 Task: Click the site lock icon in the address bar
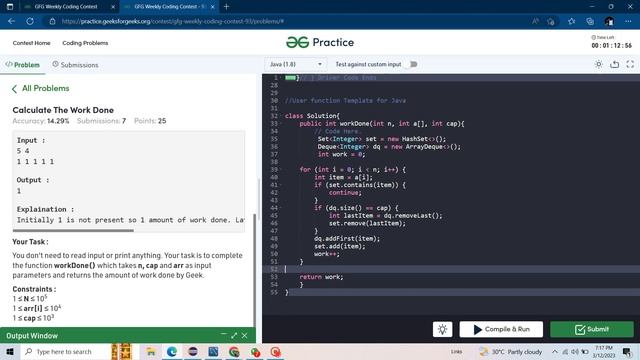(52, 21)
